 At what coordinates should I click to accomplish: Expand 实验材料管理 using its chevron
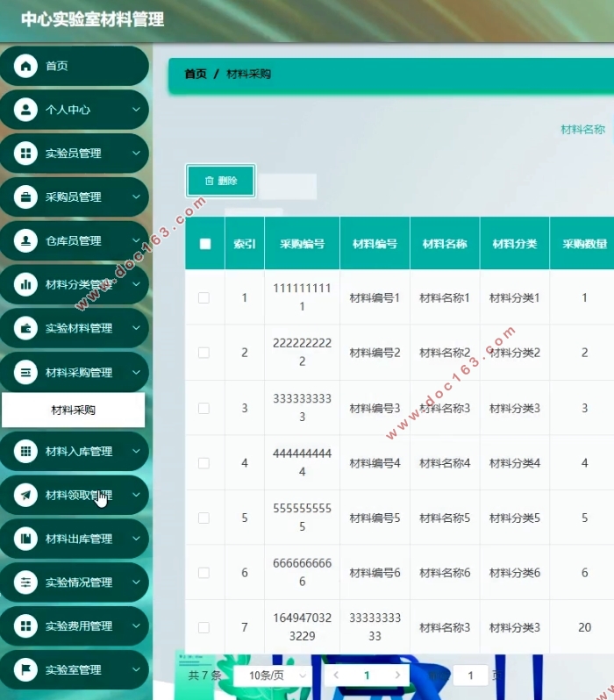pyautogui.click(x=136, y=328)
